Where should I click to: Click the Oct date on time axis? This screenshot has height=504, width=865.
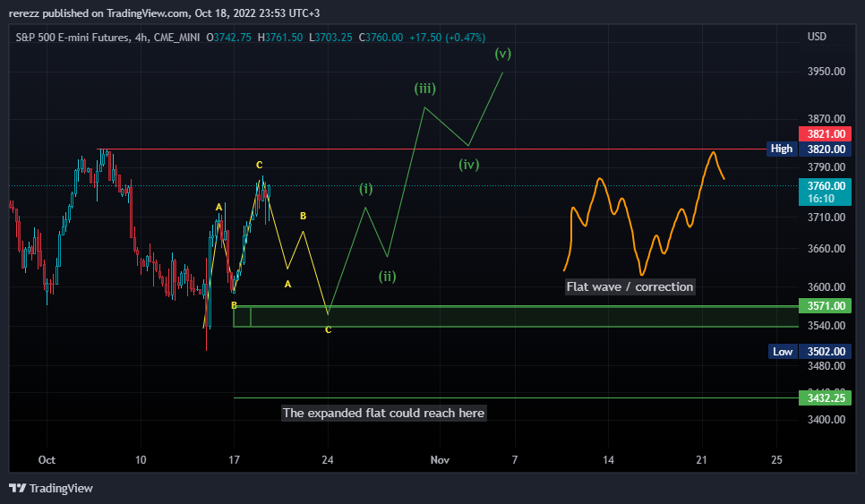[47, 460]
